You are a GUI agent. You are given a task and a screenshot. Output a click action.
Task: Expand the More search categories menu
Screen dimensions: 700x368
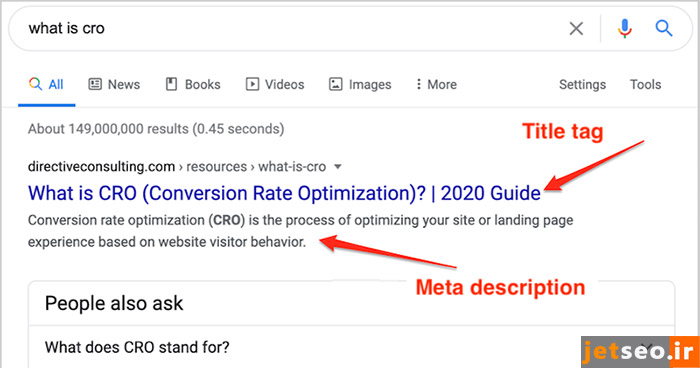click(x=436, y=84)
